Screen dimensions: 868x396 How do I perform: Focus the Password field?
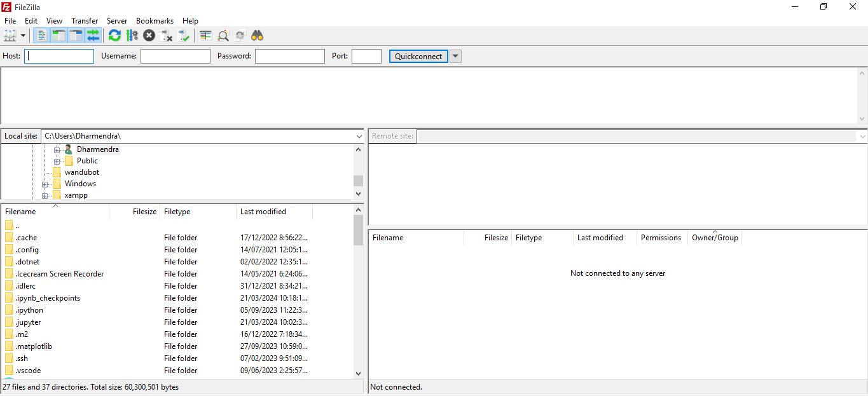tap(290, 56)
